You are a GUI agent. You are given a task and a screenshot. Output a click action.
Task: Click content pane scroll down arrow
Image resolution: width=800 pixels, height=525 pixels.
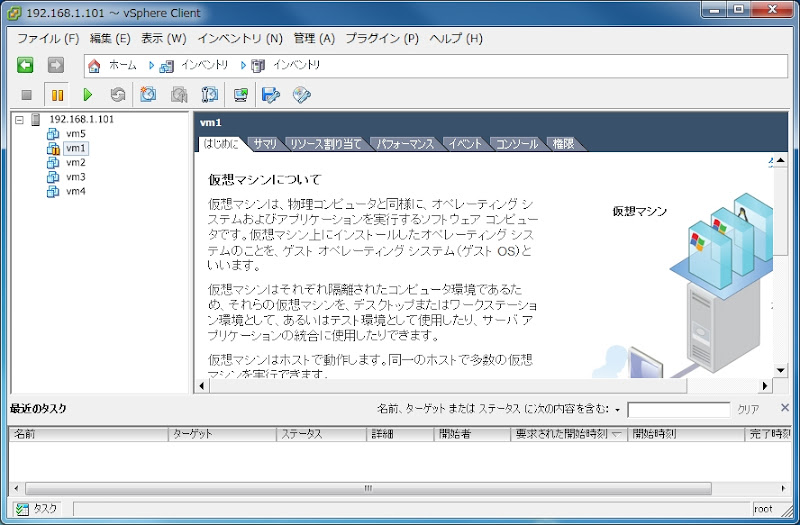(780, 371)
